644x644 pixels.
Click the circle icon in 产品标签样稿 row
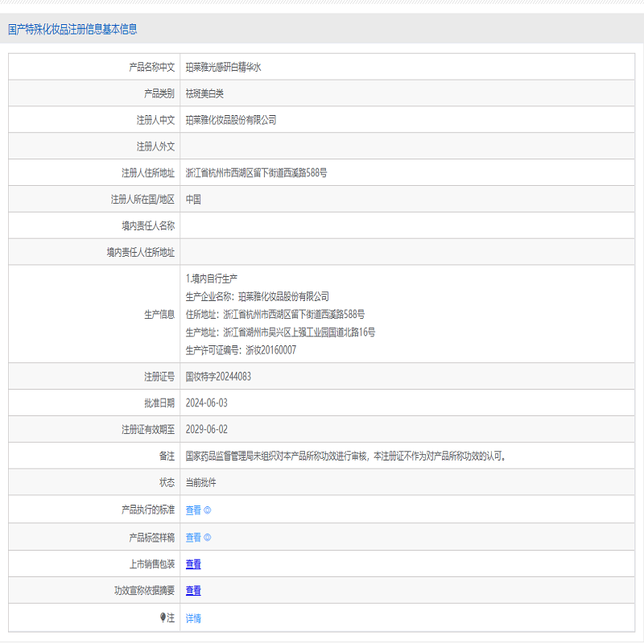[x=208, y=538]
